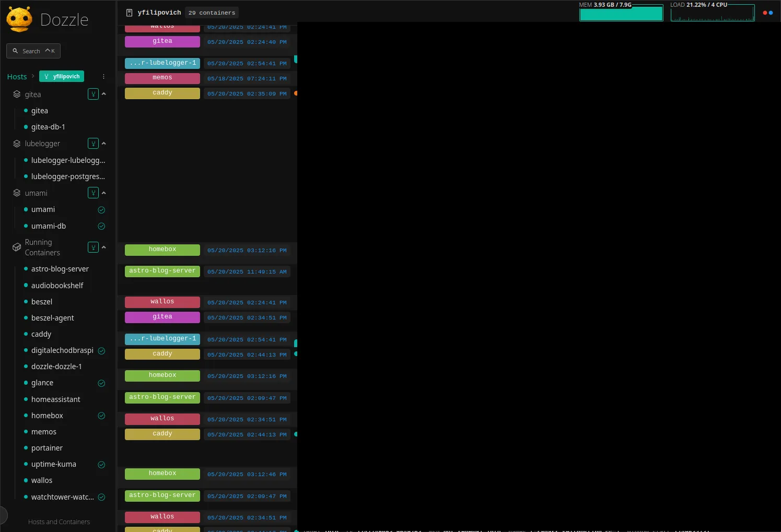Click the health check icon beside digitalechodbraspi
This screenshot has width=781, height=532.
pos(101,351)
